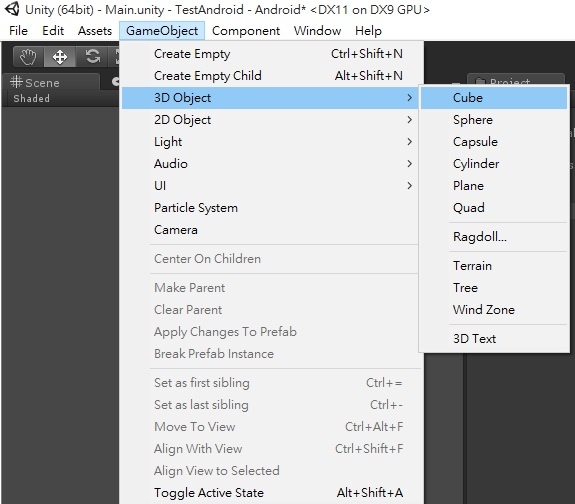
Task: Open the Component menu
Action: coord(246,30)
